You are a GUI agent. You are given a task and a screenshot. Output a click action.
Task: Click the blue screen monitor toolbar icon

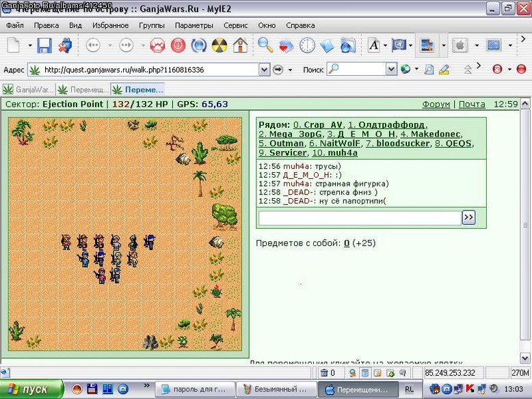pos(493,45)
